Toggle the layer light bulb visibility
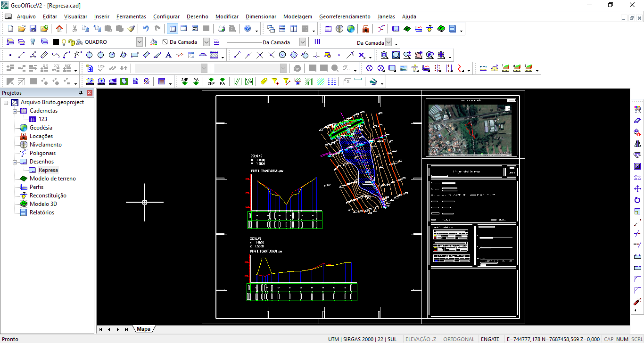The image size is (644, 343). pos(64,42)
